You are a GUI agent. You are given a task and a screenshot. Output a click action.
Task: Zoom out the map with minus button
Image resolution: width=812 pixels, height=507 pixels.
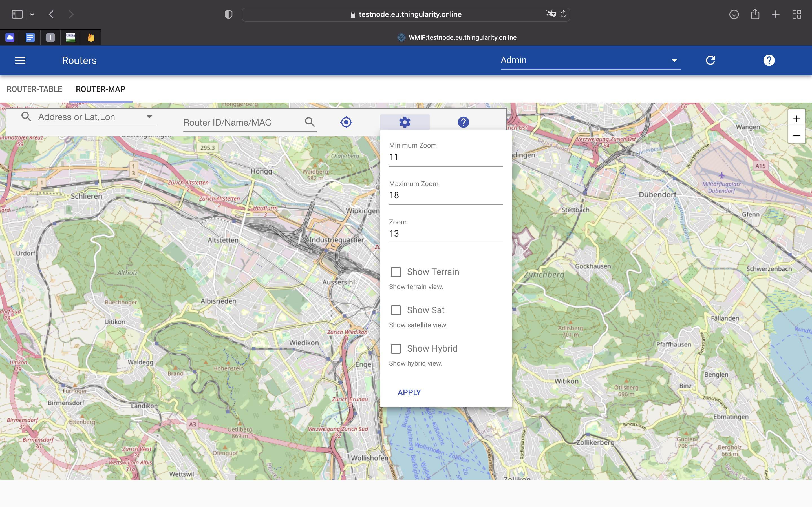click(x=796, y=136)
